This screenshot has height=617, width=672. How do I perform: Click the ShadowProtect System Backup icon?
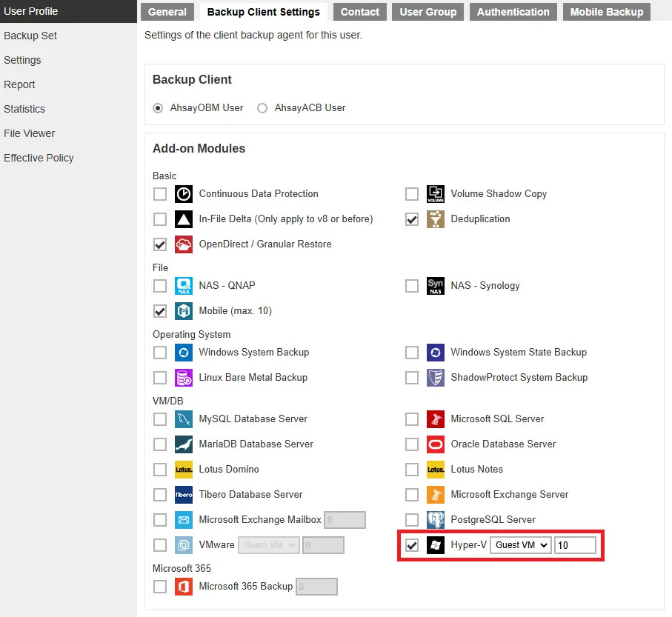(x=436, y=378)
